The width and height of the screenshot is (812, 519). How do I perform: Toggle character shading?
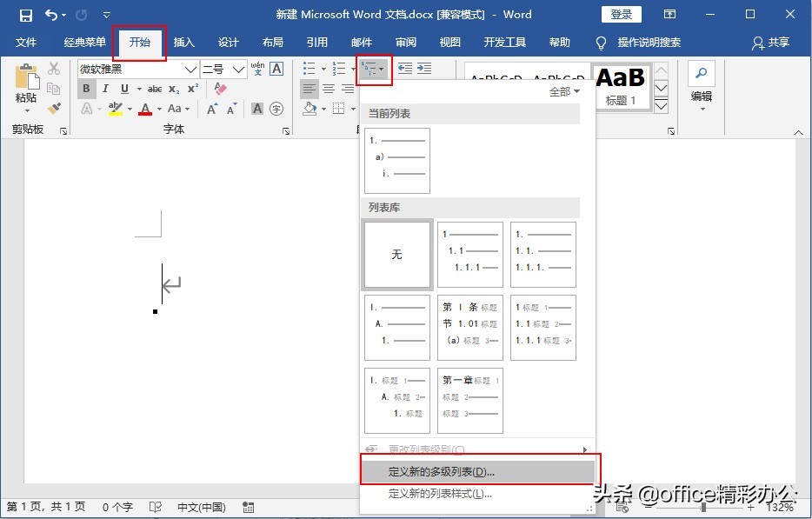click(257, 109)
